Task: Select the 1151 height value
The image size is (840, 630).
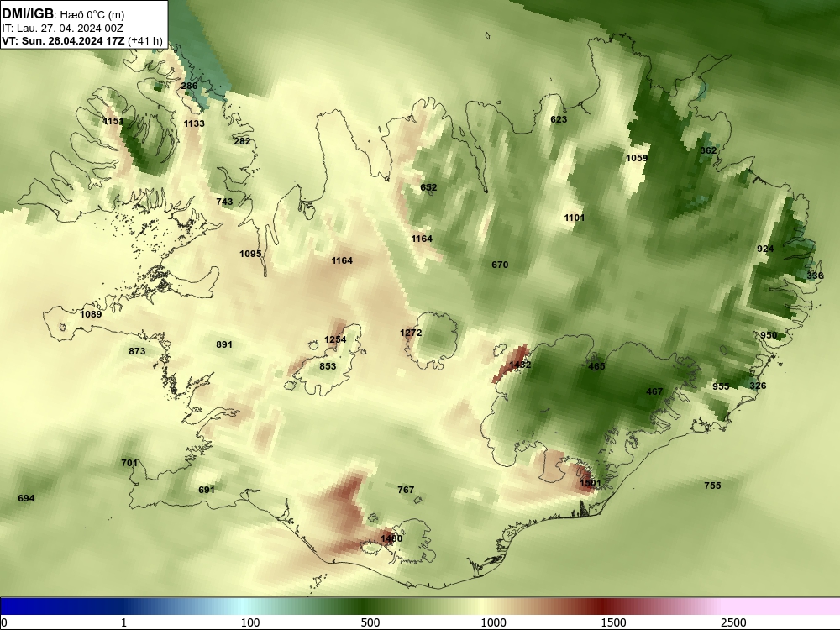Action: click(113, 121)
